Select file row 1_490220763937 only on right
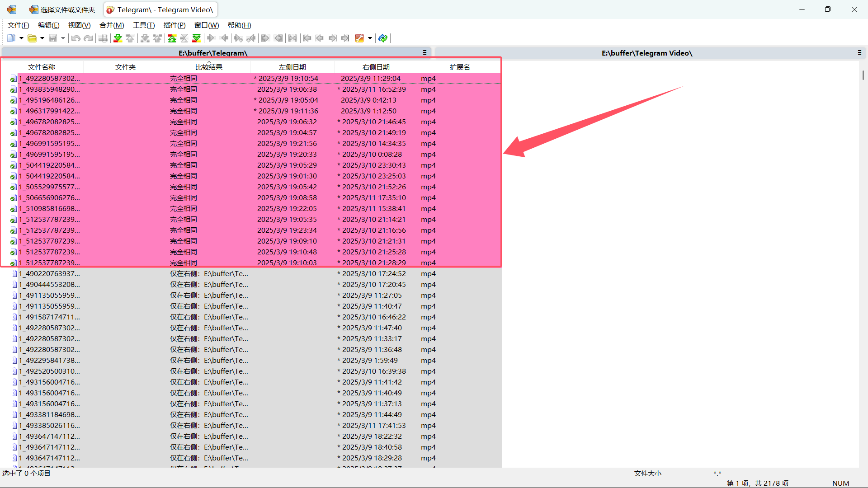Image resolution: width=868 pixels, height=488 pixels. [x=49, y=274]
